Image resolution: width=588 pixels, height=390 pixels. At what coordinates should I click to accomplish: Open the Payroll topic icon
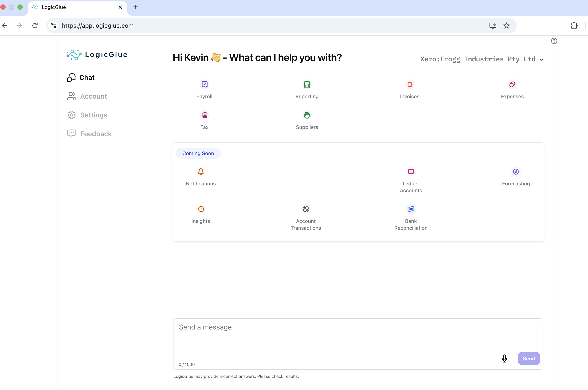pyautogui.click(x=204, y=85)
